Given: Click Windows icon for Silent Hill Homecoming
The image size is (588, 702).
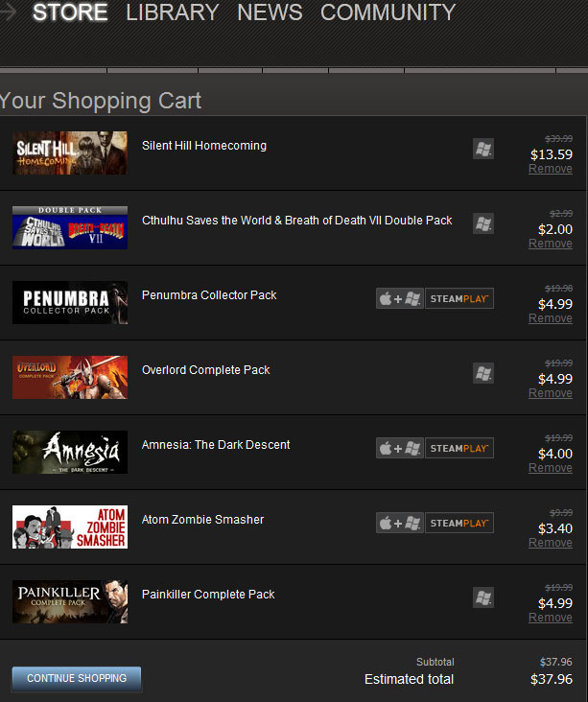Looking at the screenshot, I should [x=483, y=149].
